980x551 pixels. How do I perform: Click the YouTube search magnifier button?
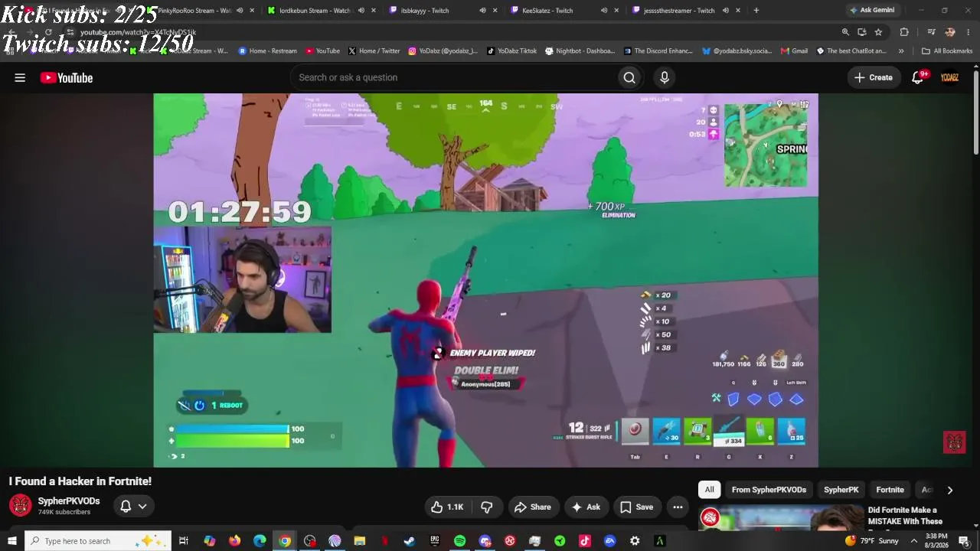(x=629, y=77)
